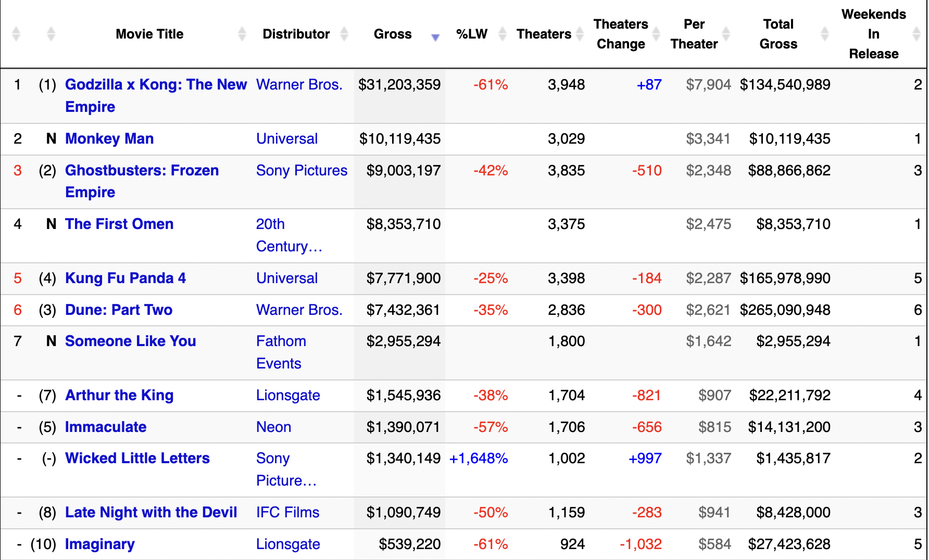Open Sony Pictures link in Ghostbusters row
This screenshot has height=560, width=929.
tap(302, 170)
